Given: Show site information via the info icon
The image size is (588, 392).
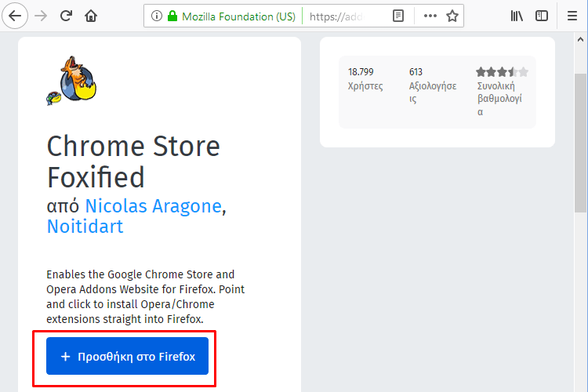Looking at the screenshot, I should point(157,16).
